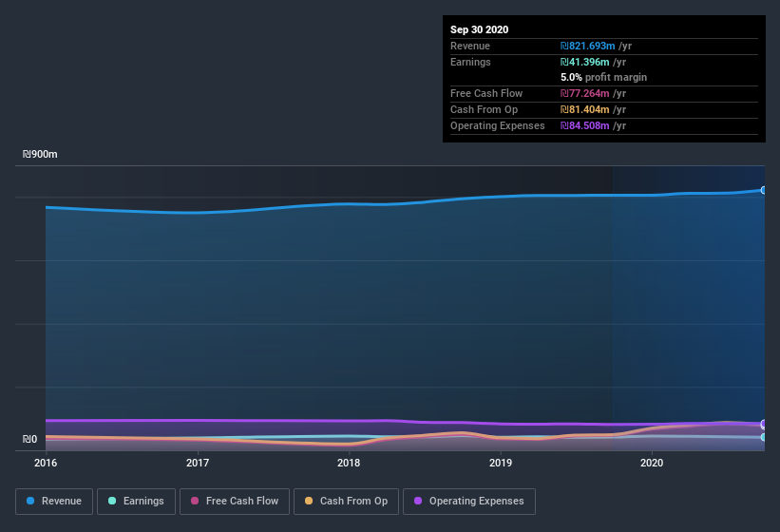This screenshot has height=532, width=780.
Task: Toggle the Operating Expenses legend button
Action: click(x=469, y=502)
